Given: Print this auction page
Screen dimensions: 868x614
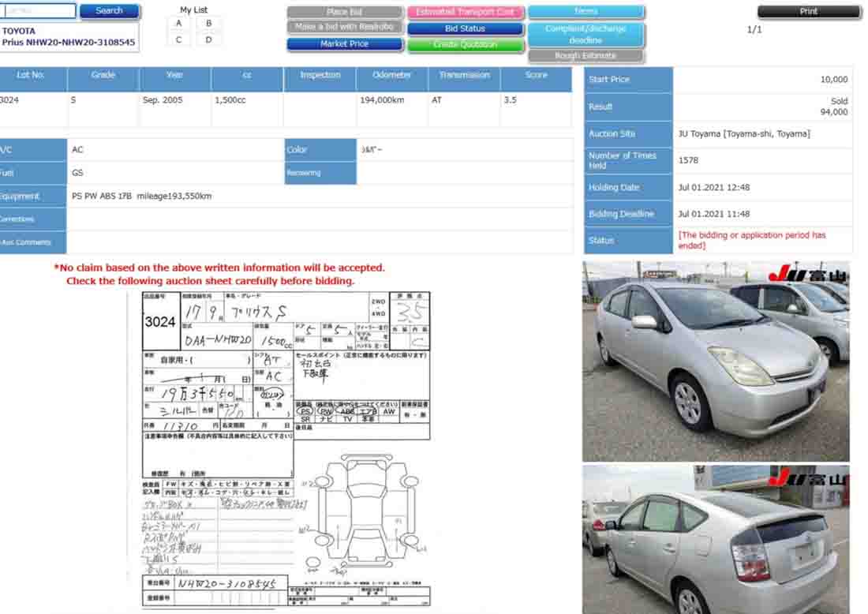Looking at the screenshot, I should pos(808,11).
